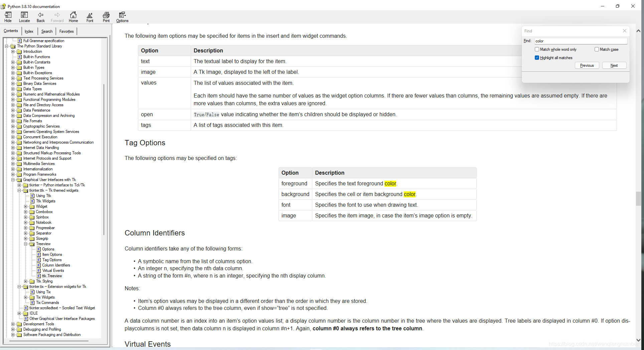644x350 pixels.
Task: Click the 'values' option table cell
Action: [x=164, y=93]
